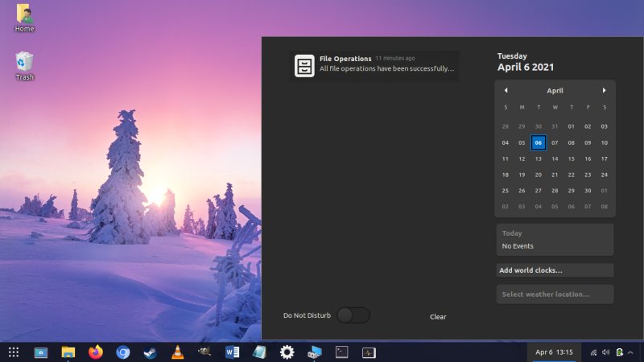Launch Firefox from the taskbar
Screen dimensions: 644x362
(x=96, y=352)
